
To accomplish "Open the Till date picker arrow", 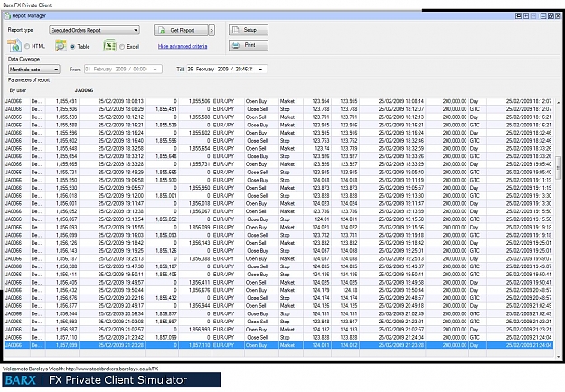I will click(x=260, y=70).
